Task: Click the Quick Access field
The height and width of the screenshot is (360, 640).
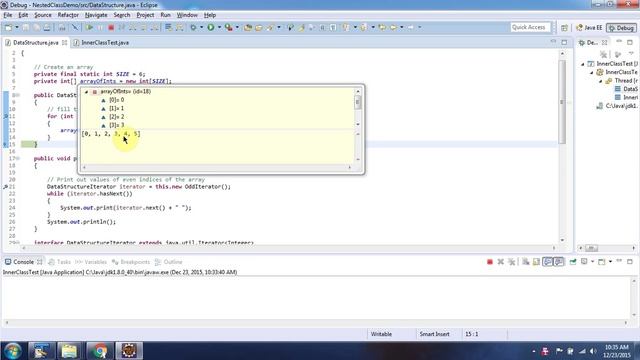Action: point(530,27)
